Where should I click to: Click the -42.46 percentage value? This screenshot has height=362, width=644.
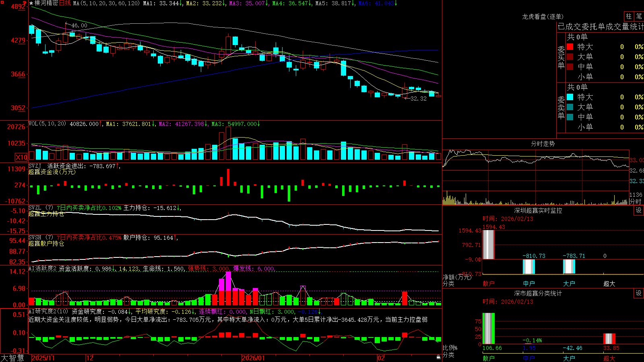click(x=573, y=348)
